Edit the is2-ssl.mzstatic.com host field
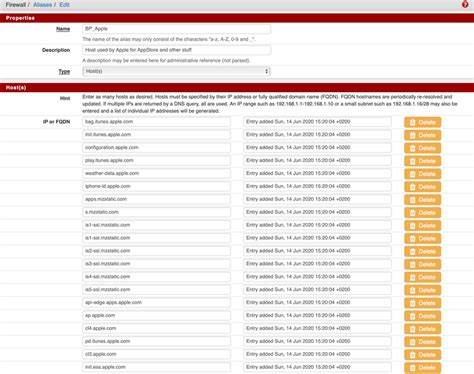The image size is (474, 374). (x=156, y=251)
